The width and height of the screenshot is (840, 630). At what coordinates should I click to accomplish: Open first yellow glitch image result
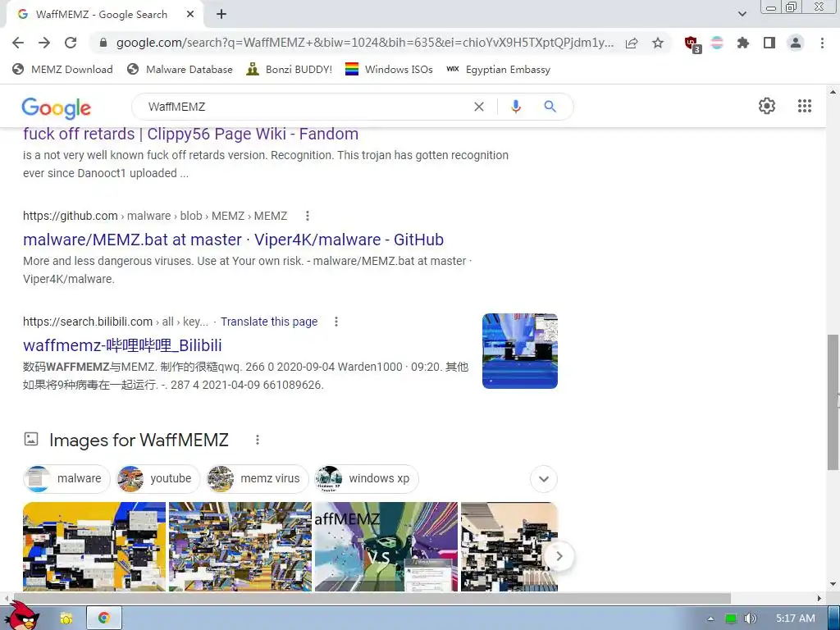point(94,546)
